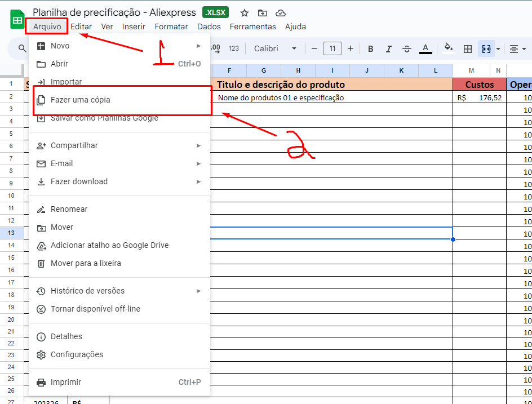Open the Arquivo menu
The height and width of the screenshot is (404, 532).
pos(47,26)
